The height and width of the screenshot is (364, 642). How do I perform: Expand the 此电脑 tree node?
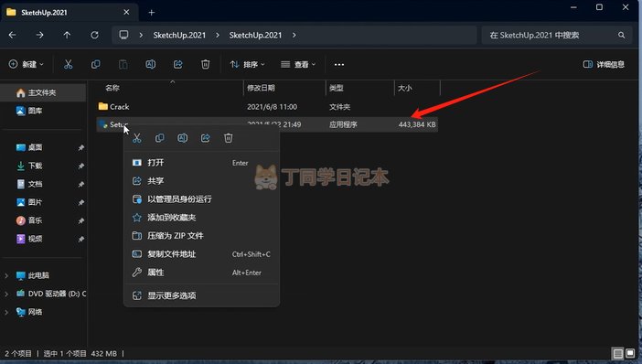tap(6, 275)
